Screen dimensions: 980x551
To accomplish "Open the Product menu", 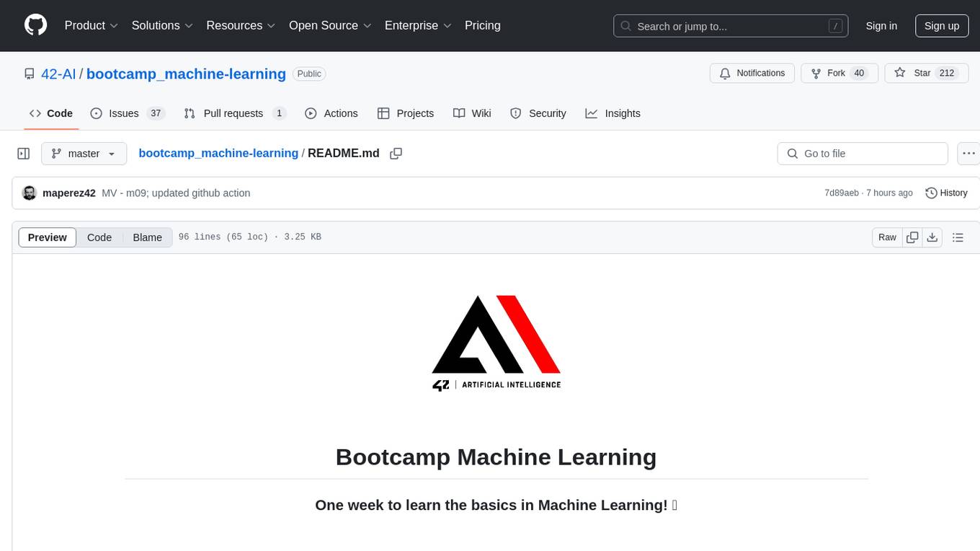I will [92, 25].
